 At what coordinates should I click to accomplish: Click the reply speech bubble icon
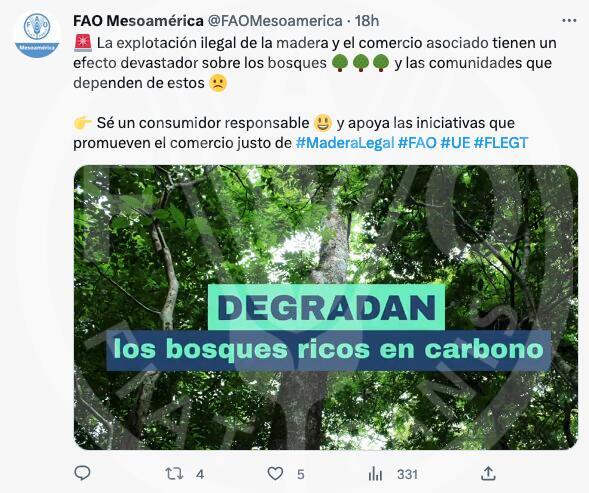point(82,473)
